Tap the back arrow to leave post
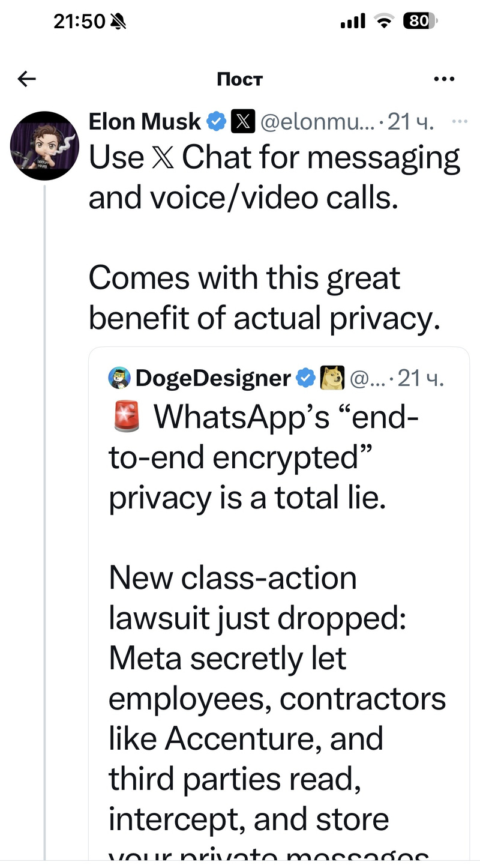480x868 pixels. pyautogui.click(x=27, y=79)
